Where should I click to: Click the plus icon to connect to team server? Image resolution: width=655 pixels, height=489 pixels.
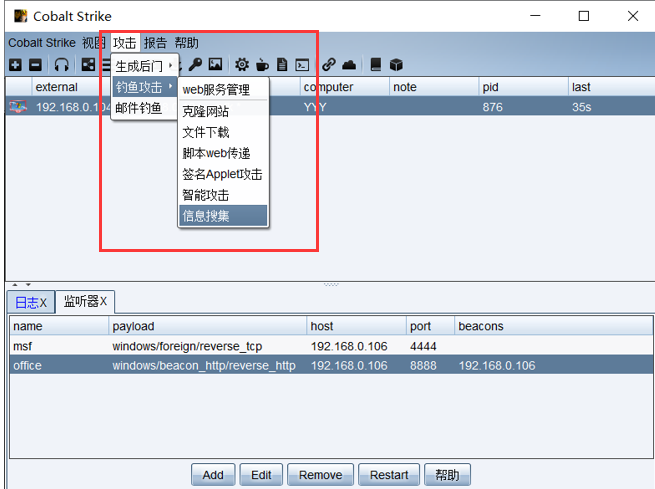[x=15, y=65]
